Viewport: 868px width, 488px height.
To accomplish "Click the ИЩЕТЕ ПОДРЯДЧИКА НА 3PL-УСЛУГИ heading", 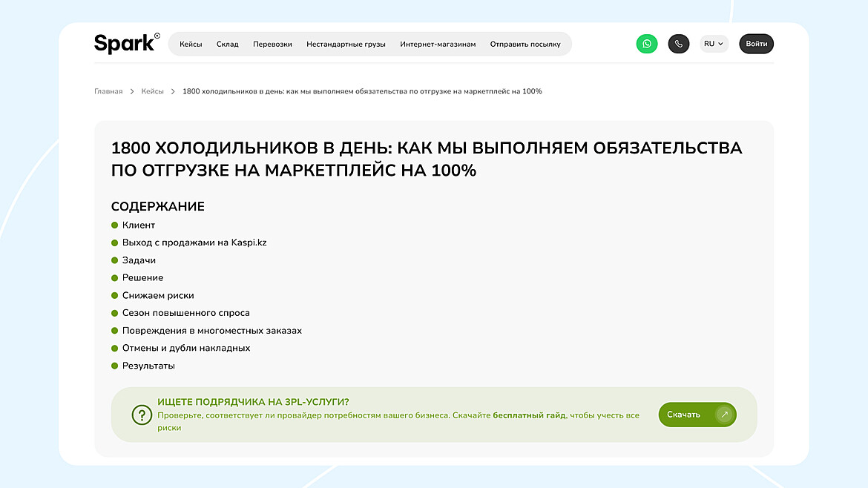I will click(x=253, y=402).
